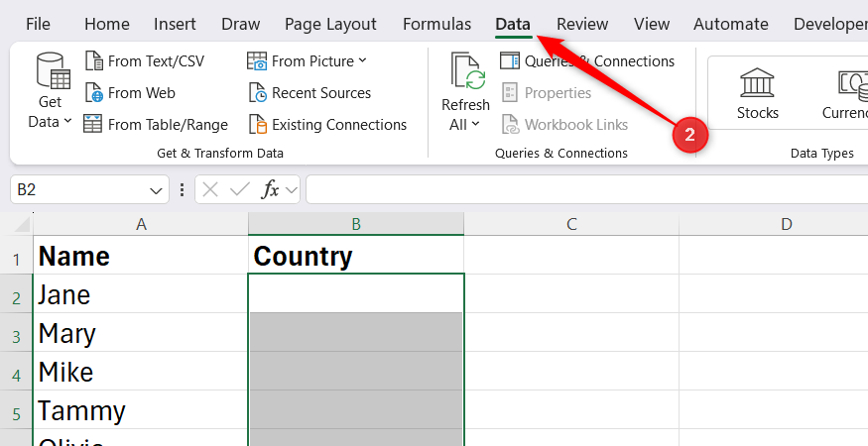This screenshot has height=446, width=868.
Task: Select the Currencies data type
Action: tap(845, 93)
